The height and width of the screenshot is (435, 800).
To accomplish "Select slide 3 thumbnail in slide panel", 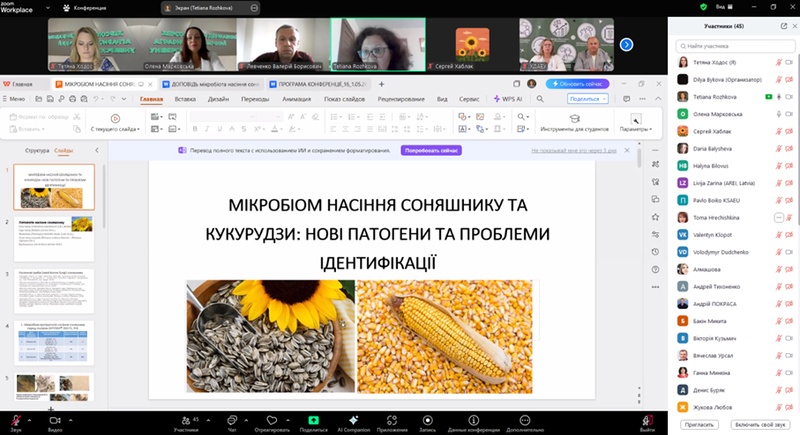I will (x=54, y=291).
